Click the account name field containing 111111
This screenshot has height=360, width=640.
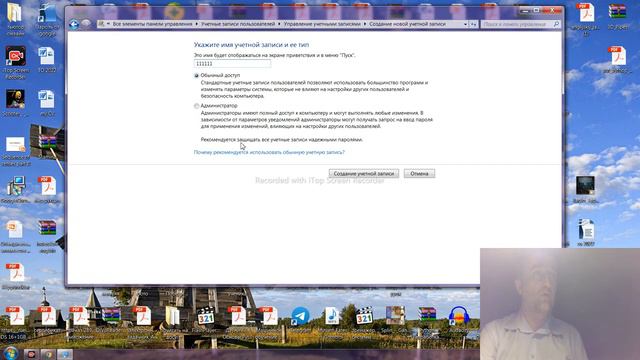(232, 64)
